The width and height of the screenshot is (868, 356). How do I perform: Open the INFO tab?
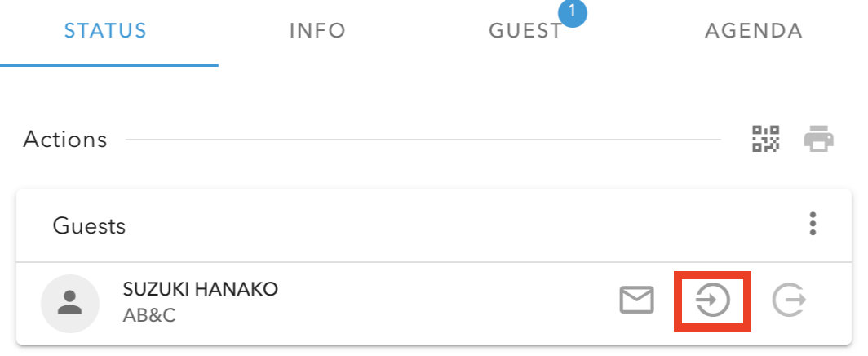coord(318,30)
